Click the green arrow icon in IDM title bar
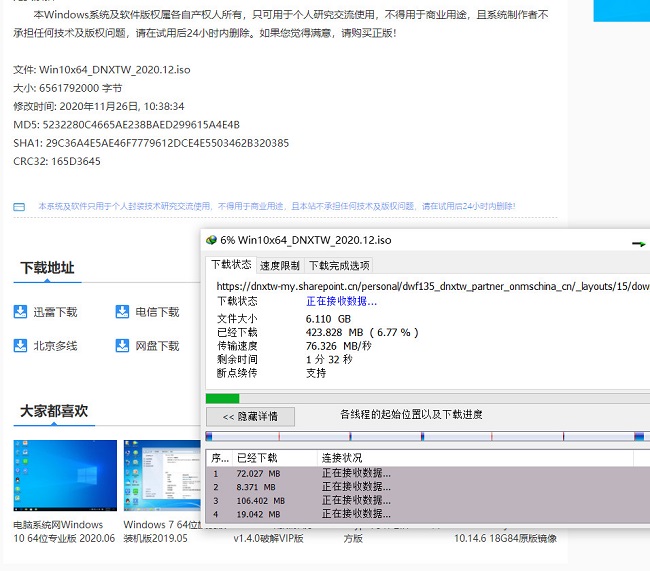650x571 pixels. [638, 243]
